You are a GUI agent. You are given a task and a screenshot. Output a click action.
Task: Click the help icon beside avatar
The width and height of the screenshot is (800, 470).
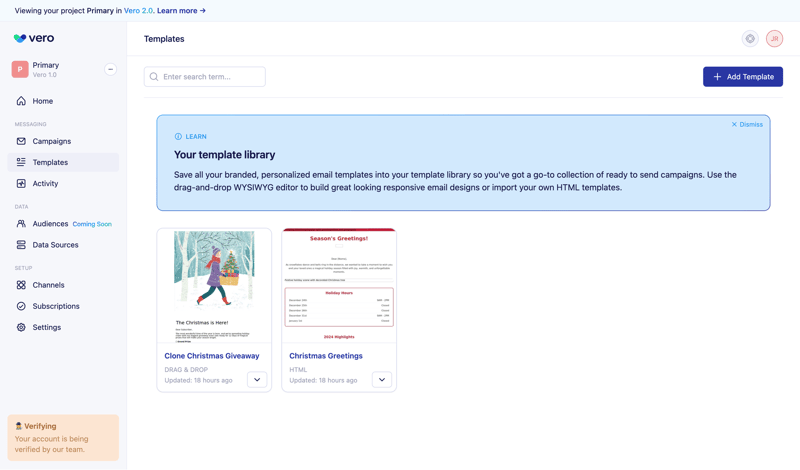click(x=750, y=39)
